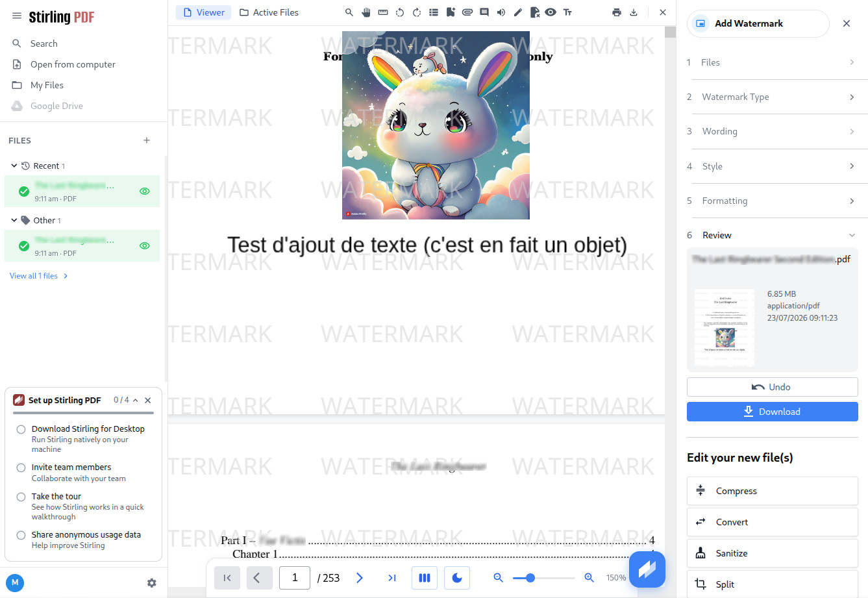This screenshot has height=598, width=868.
Task: Click the text size Tt icon
Action: (x=567, y=12)
